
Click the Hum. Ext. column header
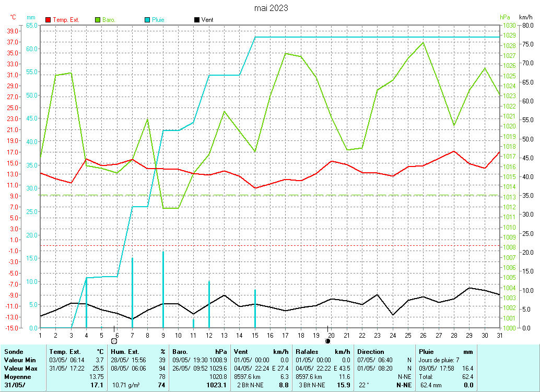(128, 352)
